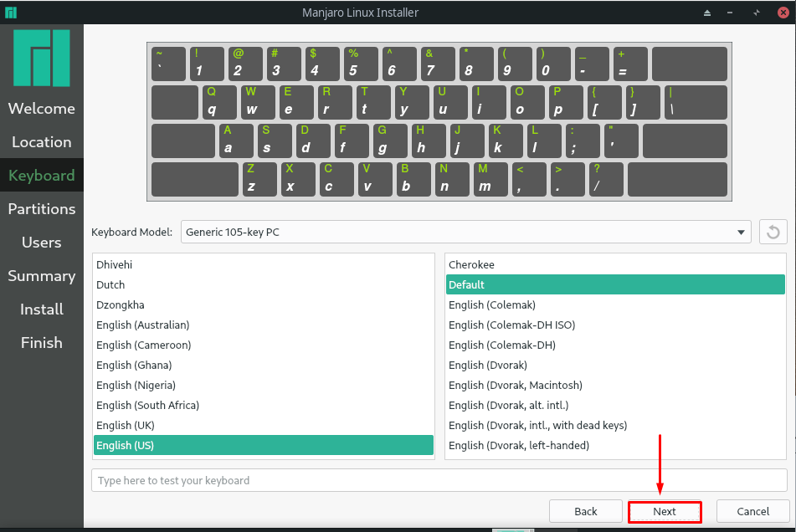Click the semicolon key on the preview

coord(583,141)
